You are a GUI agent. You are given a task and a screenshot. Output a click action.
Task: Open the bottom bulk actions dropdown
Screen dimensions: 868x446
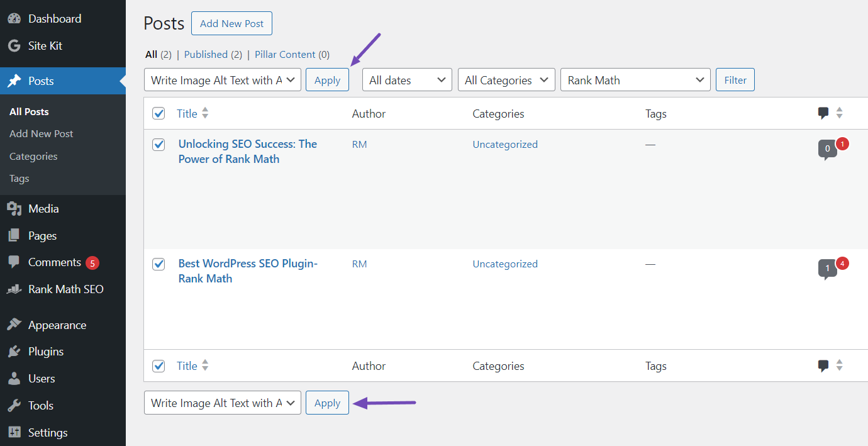click(x=223, y=403)
